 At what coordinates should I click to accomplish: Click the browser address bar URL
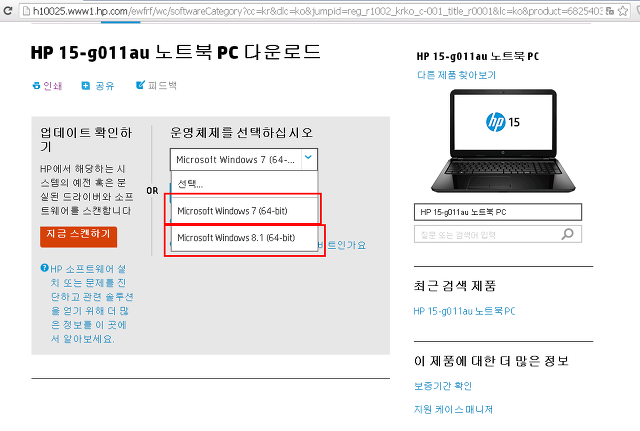tap(317, 11)
